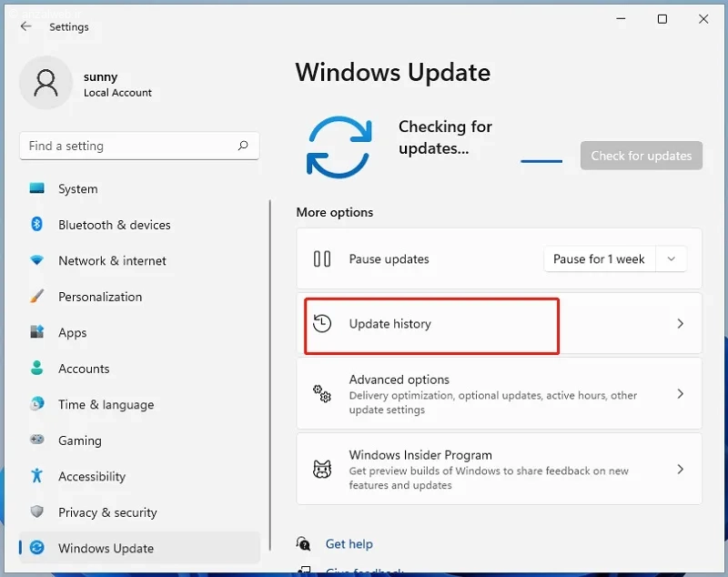Open Windows Insider Program chevron
The image size is (728, 577).
pyautogui.click(x=680, y=470)
